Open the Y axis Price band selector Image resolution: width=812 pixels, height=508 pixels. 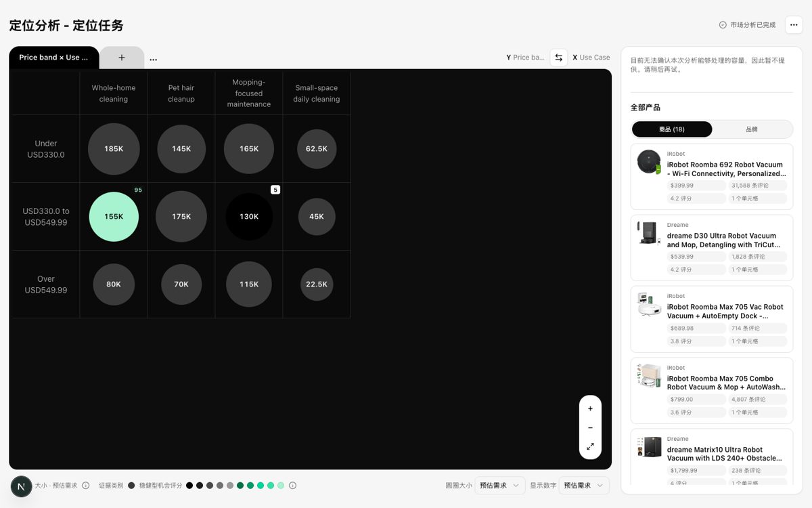[x=525, y=58]
